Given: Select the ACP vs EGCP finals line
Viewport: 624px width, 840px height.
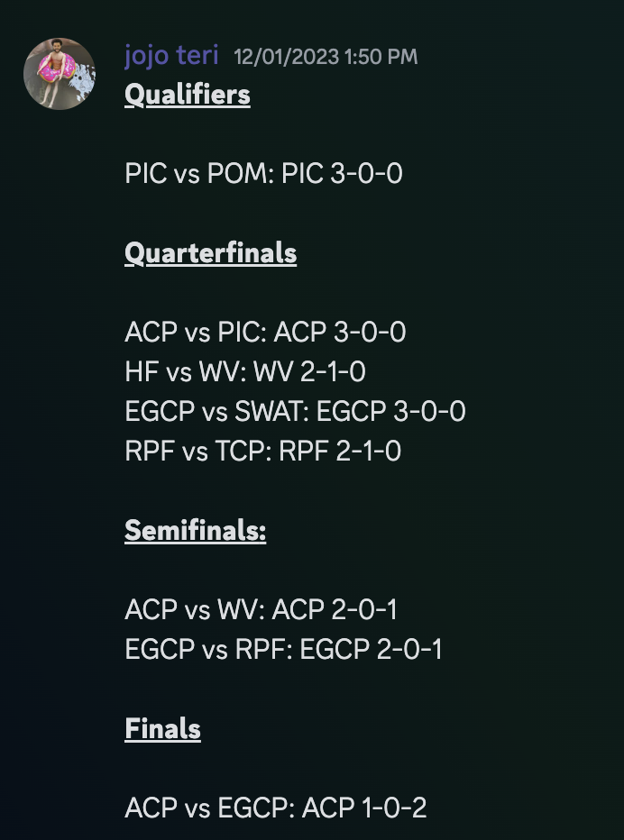Looking at the screenshot, I should click(x=276, y=808).
